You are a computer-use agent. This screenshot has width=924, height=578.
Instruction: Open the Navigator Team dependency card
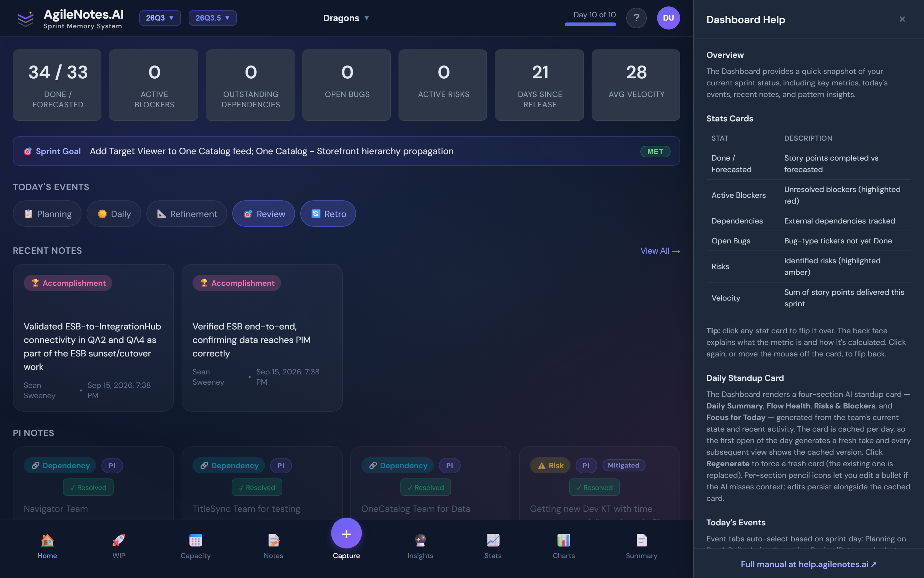tap(93, 484)
